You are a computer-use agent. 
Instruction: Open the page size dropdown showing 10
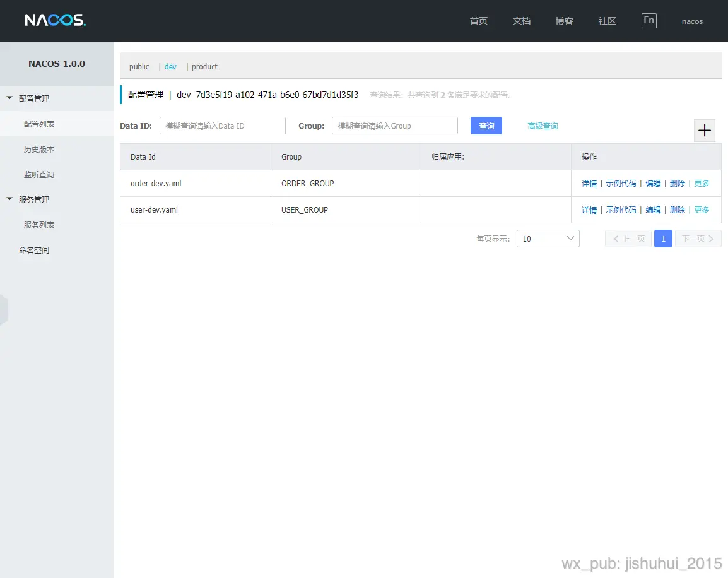tap(548, 239)
